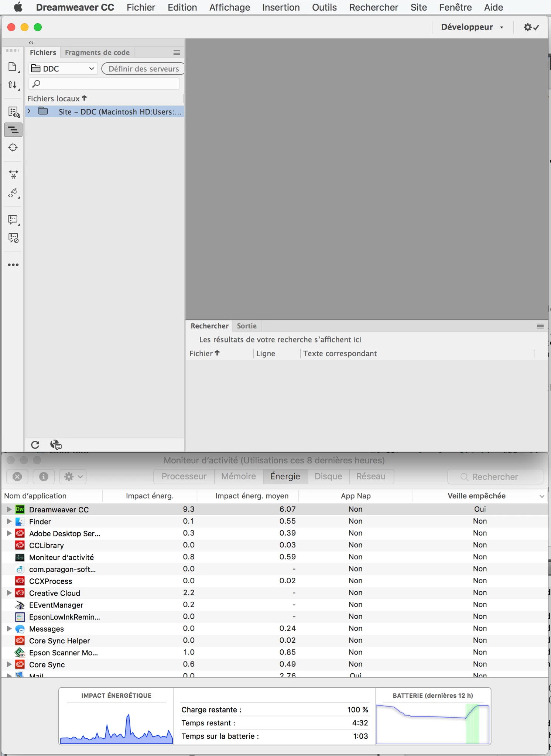Sort by Veille empêchée column chevron
This screenshot has height=756, width=551.
click(x=542, y=496)
